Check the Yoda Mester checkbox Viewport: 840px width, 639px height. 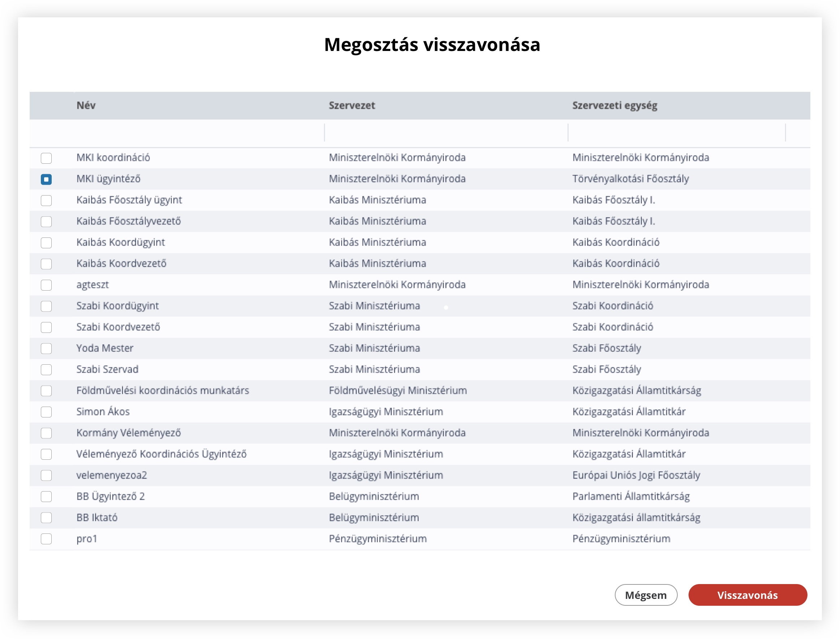46,348
